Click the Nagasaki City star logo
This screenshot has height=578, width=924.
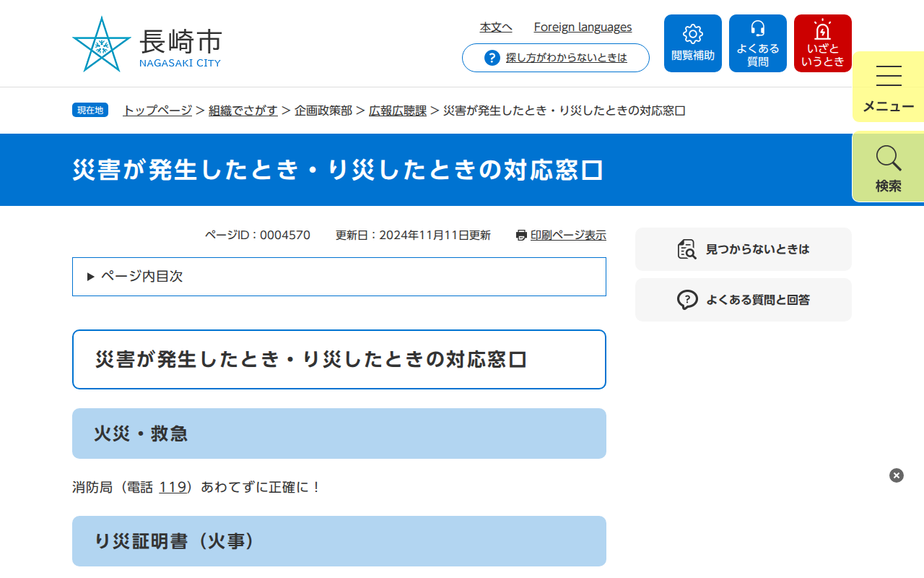(x=101, y=45)
